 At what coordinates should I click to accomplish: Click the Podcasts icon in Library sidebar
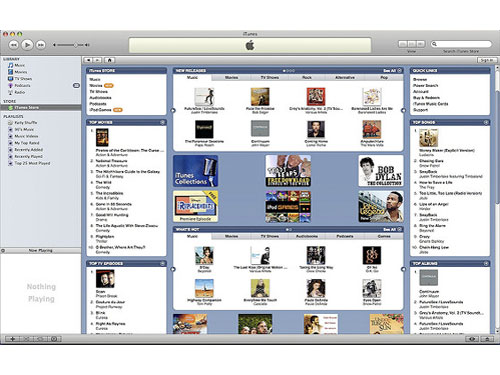click(10, 86)
